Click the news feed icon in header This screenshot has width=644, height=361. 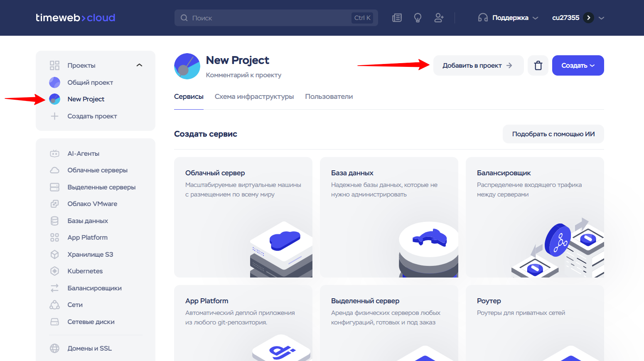tap(397, 18)
